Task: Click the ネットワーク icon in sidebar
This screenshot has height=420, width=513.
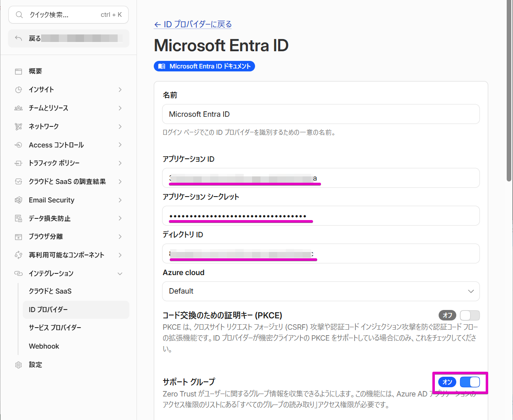Action: pyautogui.click(x=18, y=126)
